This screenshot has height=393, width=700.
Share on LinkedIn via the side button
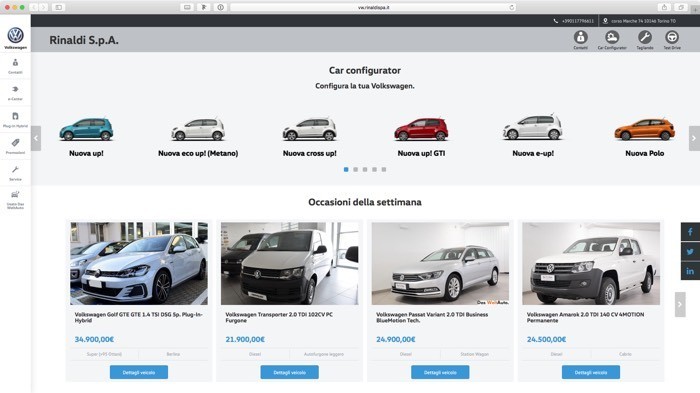(x=690, y=271)
